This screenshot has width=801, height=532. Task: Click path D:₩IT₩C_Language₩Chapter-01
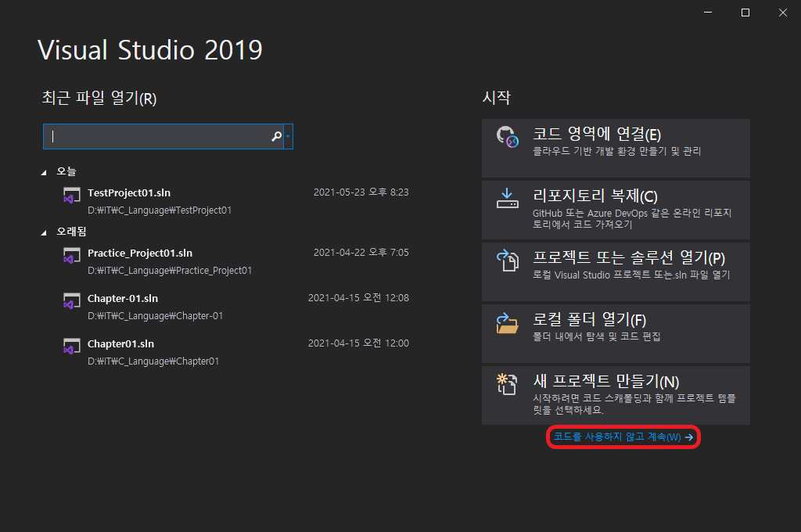coord(156,316)
